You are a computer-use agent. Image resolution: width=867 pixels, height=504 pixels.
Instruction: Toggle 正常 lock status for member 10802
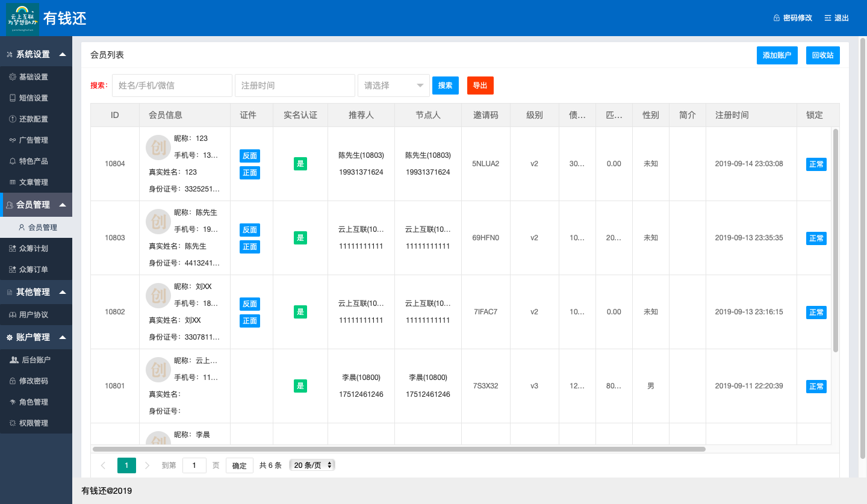pos(816,313)
